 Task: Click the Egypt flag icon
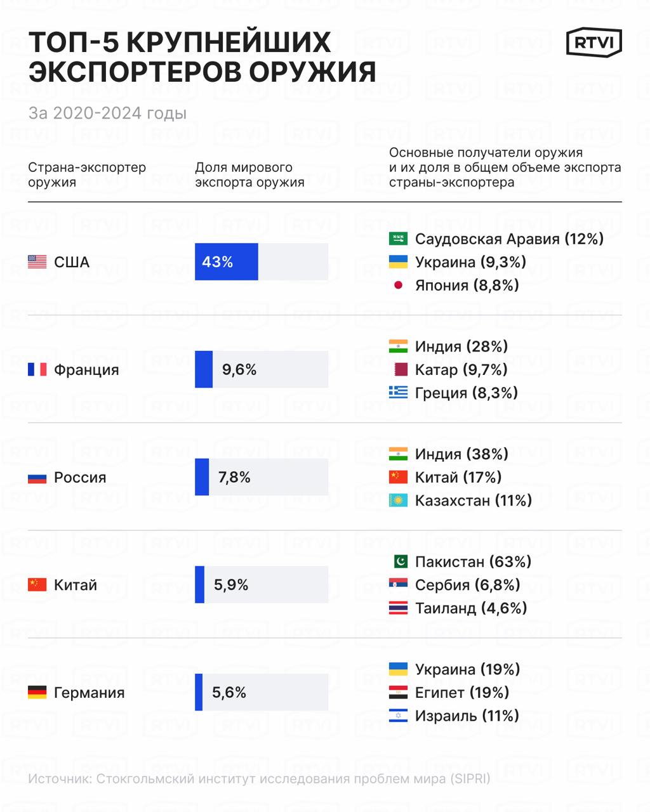tap(398, 693)
